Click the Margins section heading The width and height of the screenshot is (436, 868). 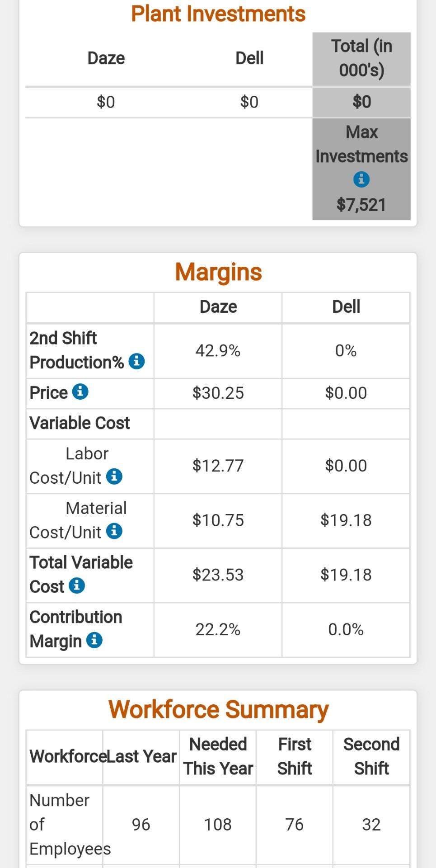pos(218,272)
